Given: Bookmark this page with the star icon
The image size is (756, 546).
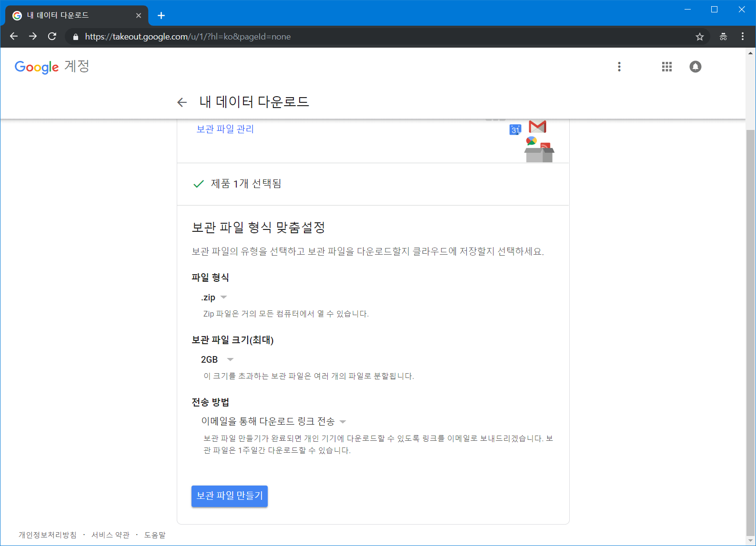Looking at the screenshot, I should pyautogui.click(x=699, y=37).
